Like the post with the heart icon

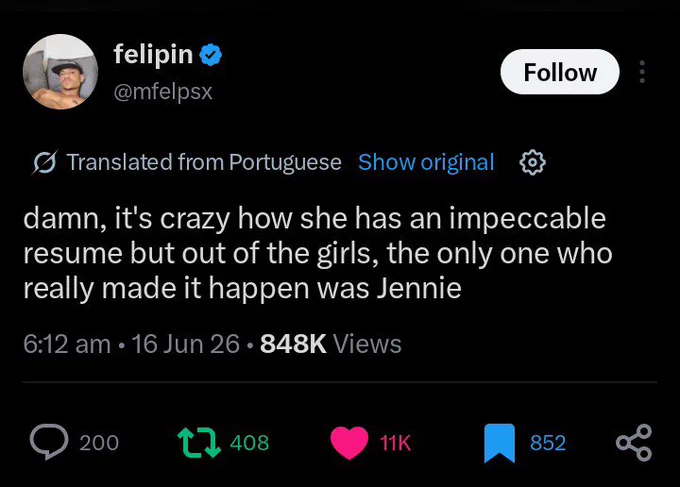click(x=349, y=443)
